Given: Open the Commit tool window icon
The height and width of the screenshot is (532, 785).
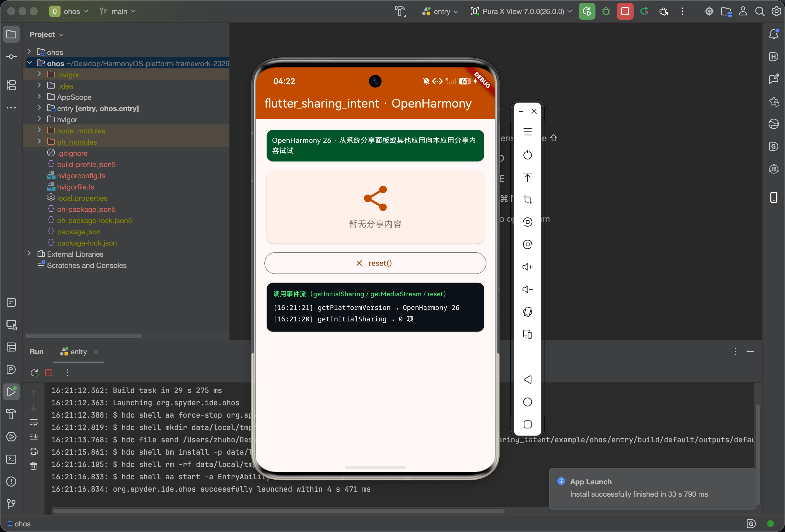Looking at the screenshot, I should coord(11,56).
